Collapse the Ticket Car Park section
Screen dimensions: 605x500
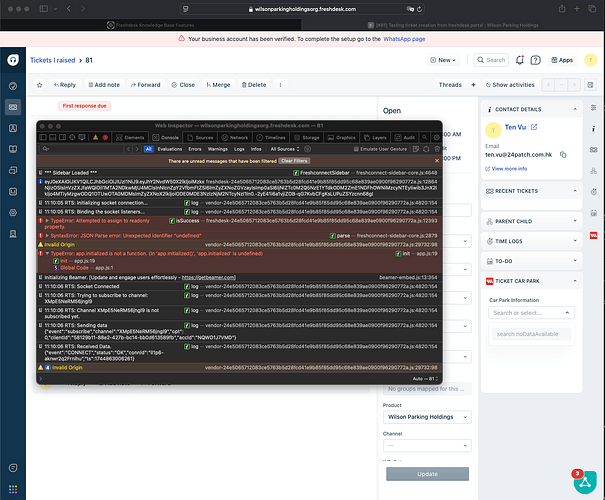tap(575, 281)
